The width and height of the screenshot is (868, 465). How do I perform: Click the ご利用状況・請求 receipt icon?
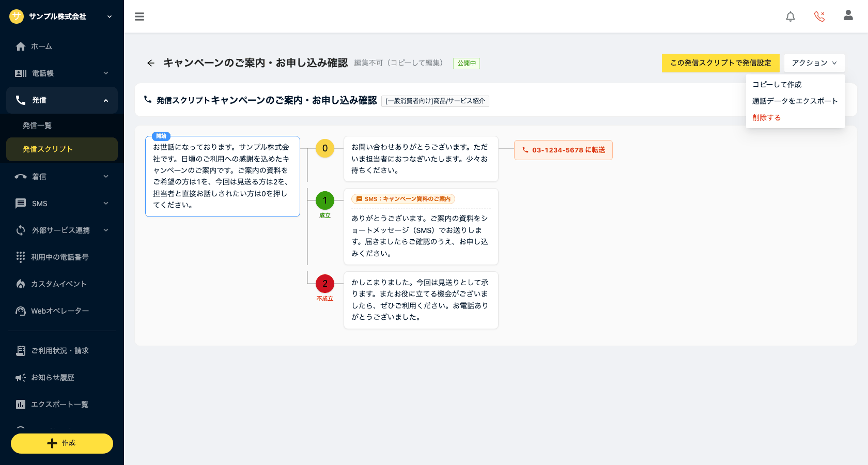click(x=21, y=351)
